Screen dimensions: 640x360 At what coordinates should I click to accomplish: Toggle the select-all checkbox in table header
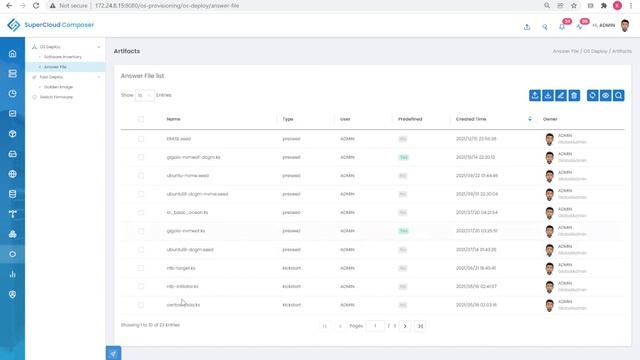coord(141,119)
